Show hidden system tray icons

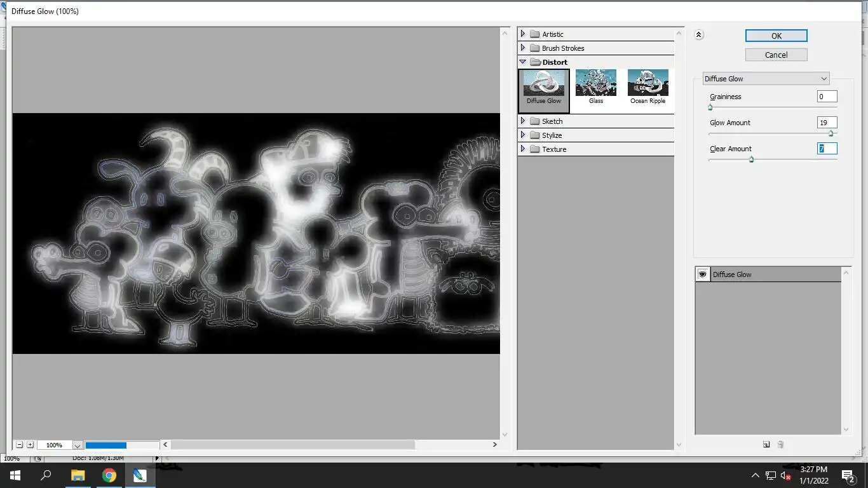pyautogui.click(x=756, y=475)
